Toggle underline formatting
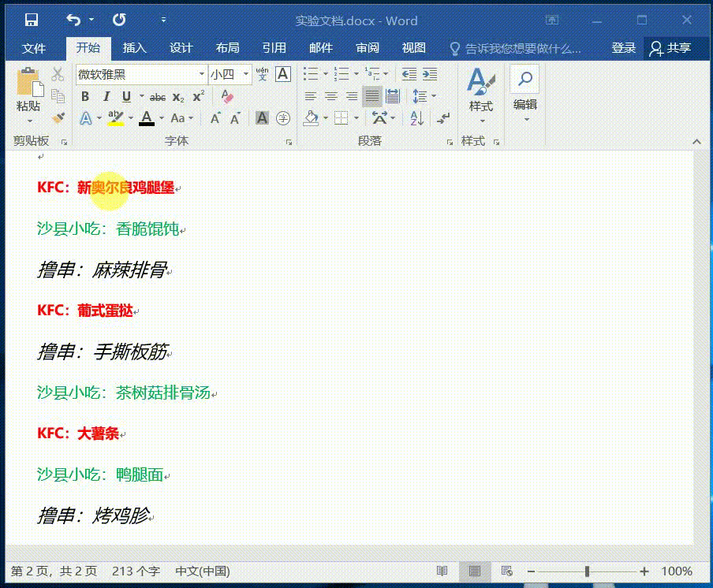The width and height of the screenshot is (713, 588). (x=125, y=97)
